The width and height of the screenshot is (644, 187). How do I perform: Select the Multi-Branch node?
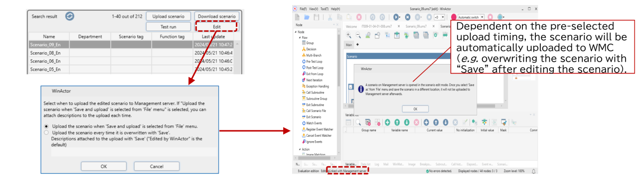(312, 55)
